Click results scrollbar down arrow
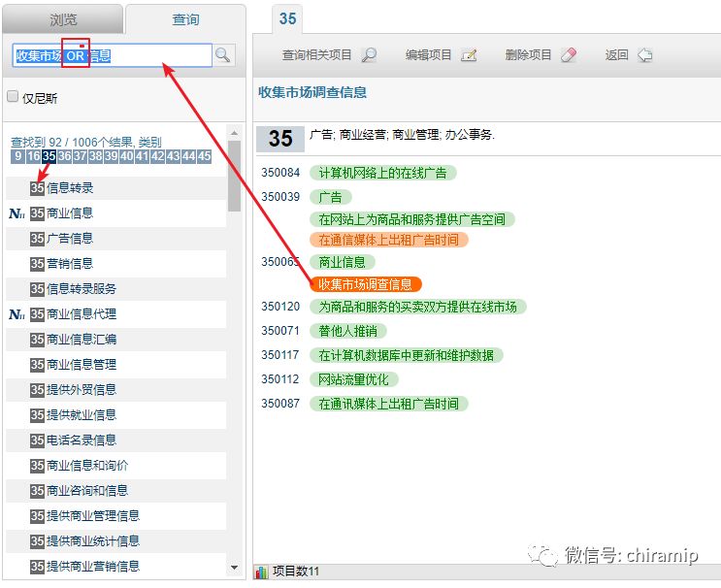721x588 pixels. click(235, 568)
